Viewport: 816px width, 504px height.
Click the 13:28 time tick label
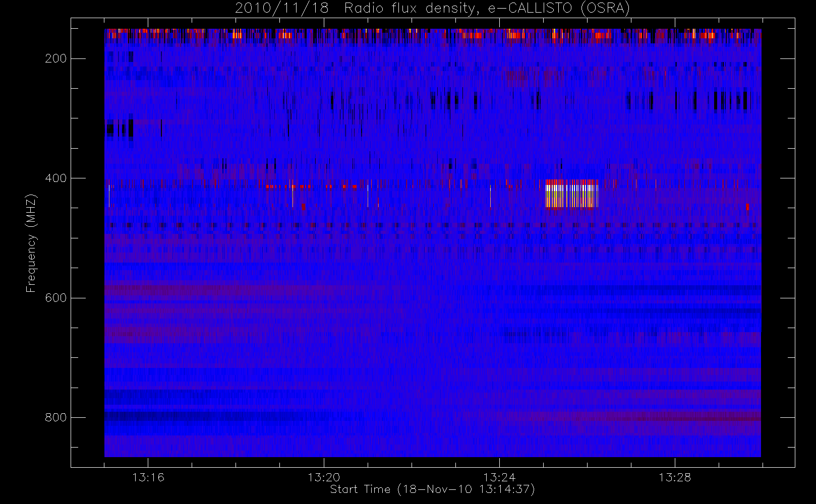click(675, 477)
